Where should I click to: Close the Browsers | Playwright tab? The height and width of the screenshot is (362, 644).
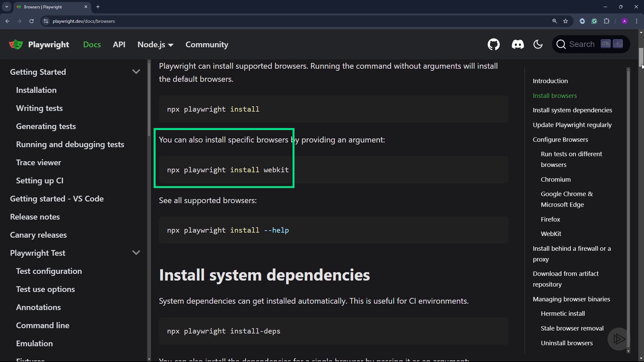86,7
